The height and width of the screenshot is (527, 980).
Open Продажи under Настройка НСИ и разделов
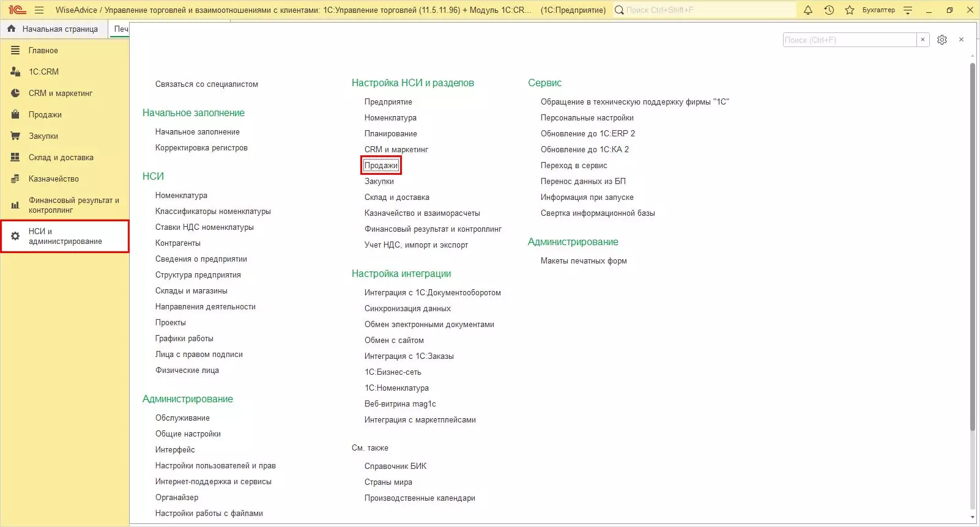click(381, 165)
